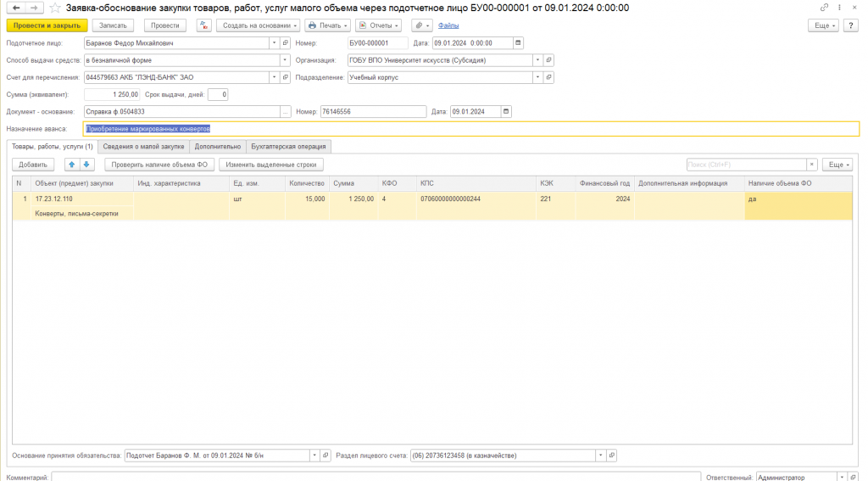
Task: Open Ответственный record card
Action: click(x=853, y=477)
